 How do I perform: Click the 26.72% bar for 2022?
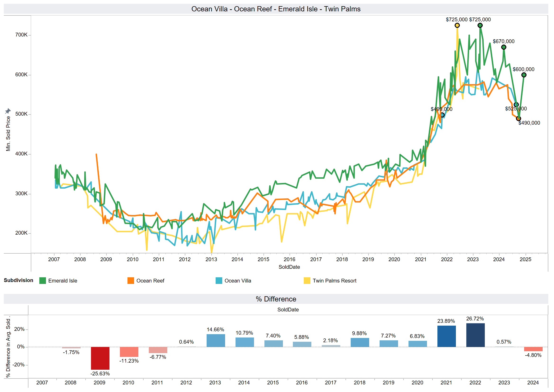pos(476,335)
